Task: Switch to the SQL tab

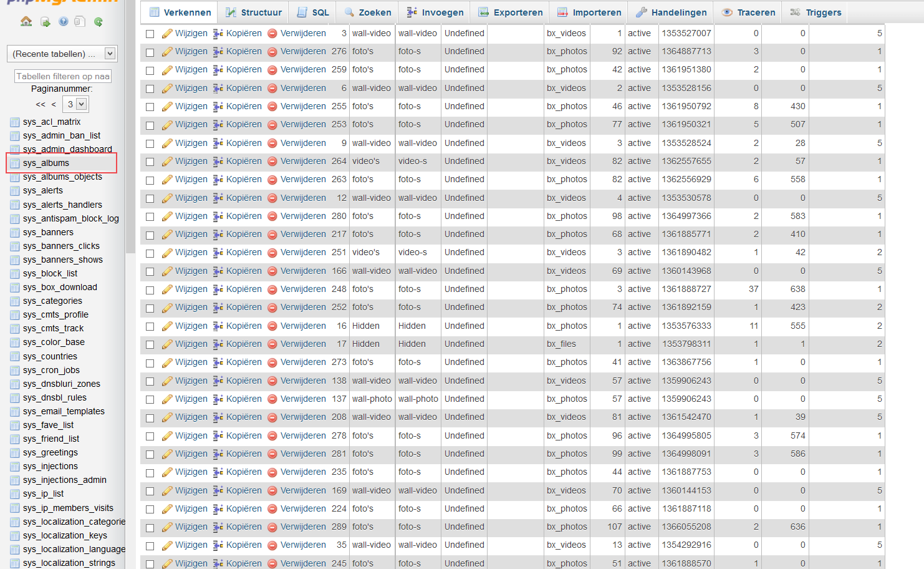Action: (313, 12)
